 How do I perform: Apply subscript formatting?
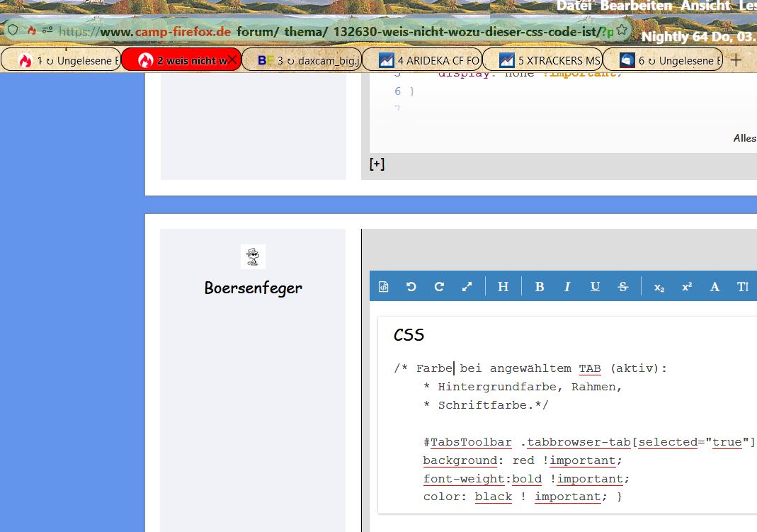(x=659, y=287)
